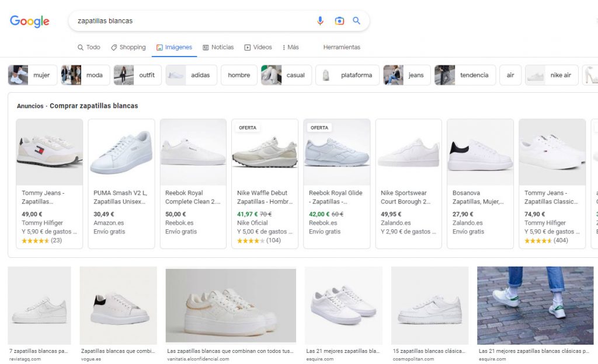Screen dimensions: 598x364
Task: Start voice search with the microphone icon
Action: pyautogui.click(x=320, y=20)
